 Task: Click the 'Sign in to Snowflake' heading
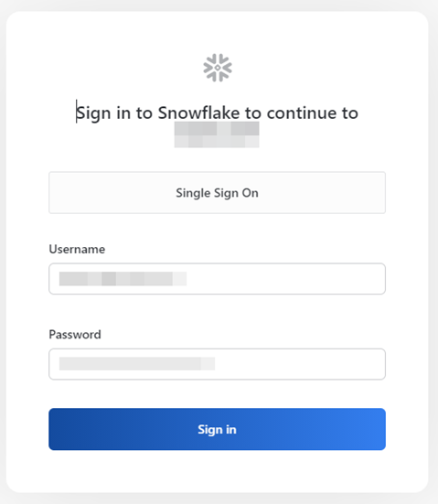218,113
